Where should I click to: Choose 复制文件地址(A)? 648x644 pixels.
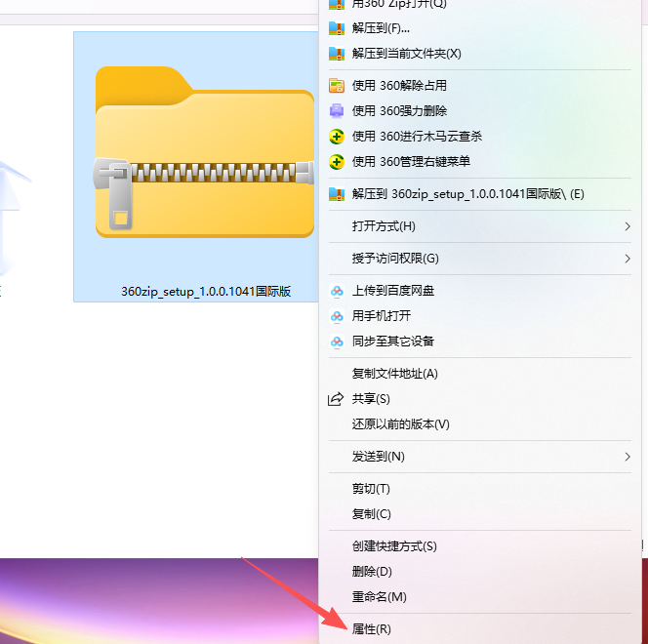pos(480,374)
